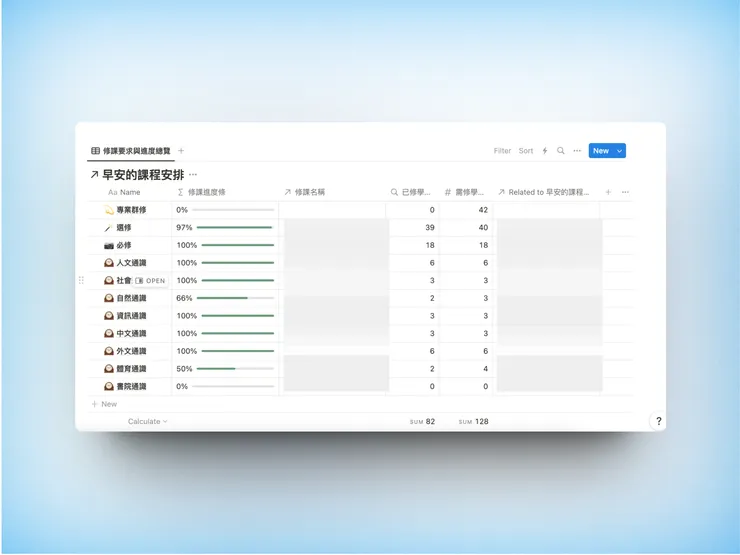Click the 66% progress bar for 自然通識
The image size is (740, 555).
pos(235,298)
